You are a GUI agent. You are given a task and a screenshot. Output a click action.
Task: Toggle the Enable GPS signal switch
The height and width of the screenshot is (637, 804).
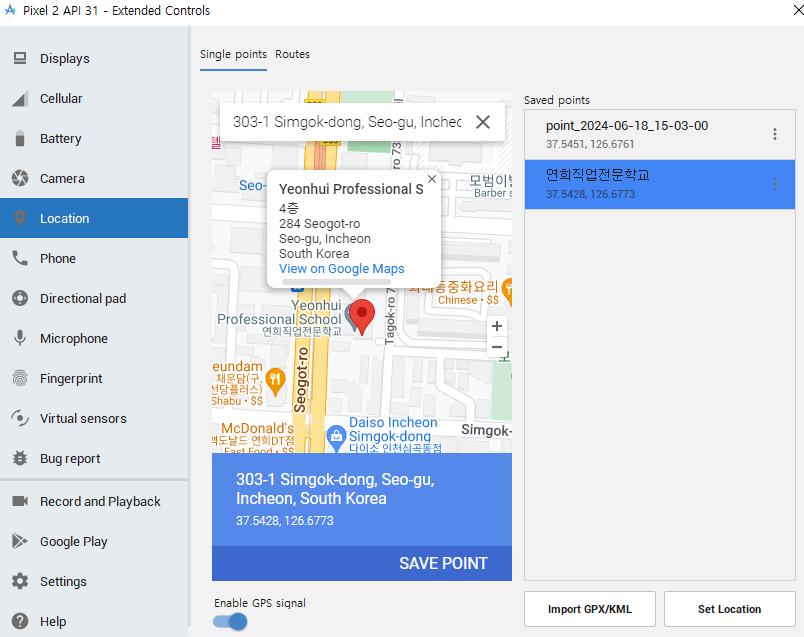click(x=230, y=622)
